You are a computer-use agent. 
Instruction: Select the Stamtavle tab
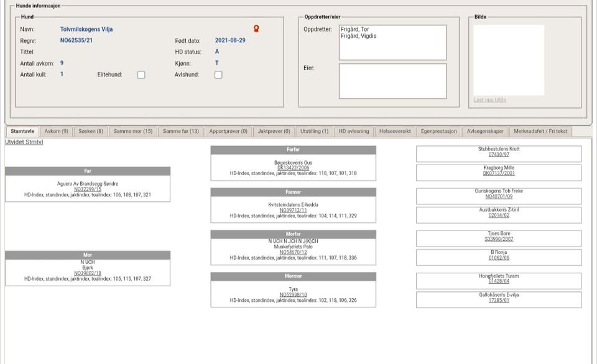(22, 131)
